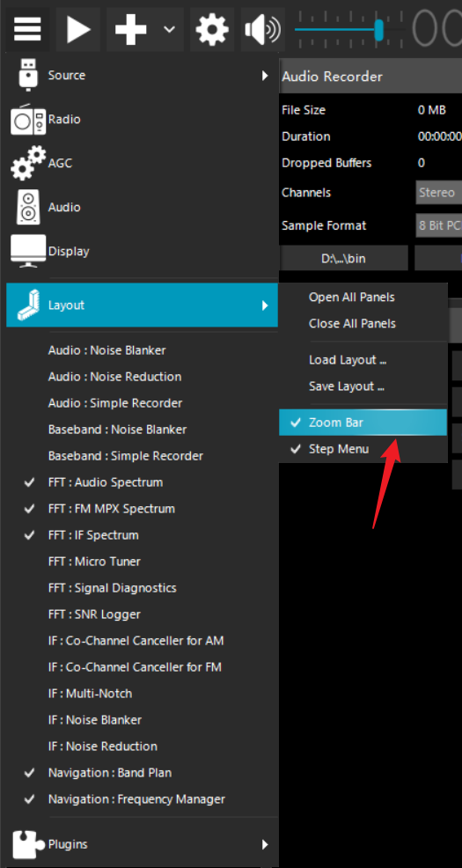Open the hamburger main menu icon
The height and width of the screenshot is (868, 462).
[x=27, y=29]
